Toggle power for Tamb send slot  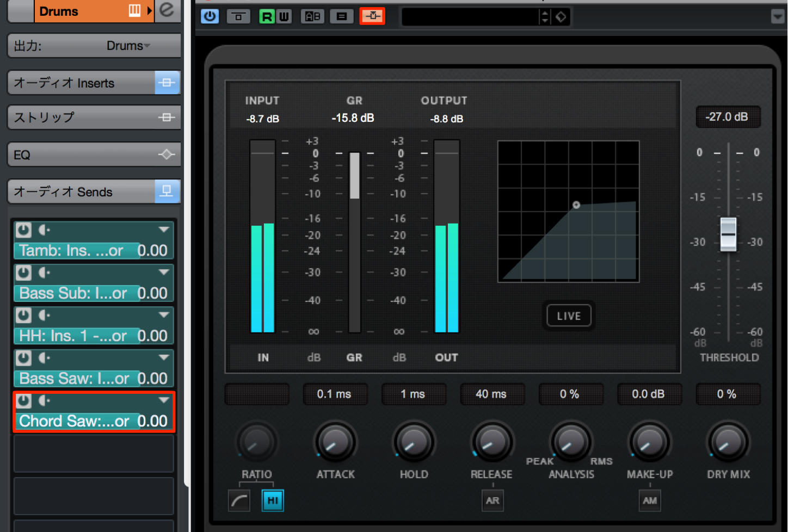point(23,230)
